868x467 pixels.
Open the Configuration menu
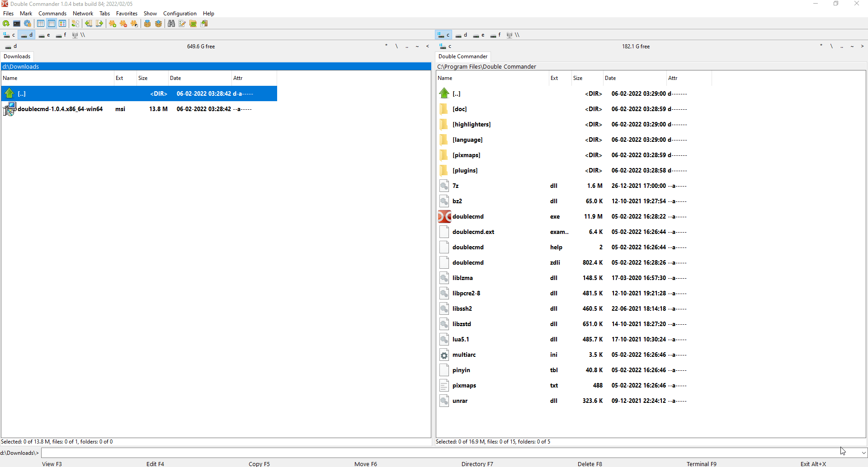(180, 14)
